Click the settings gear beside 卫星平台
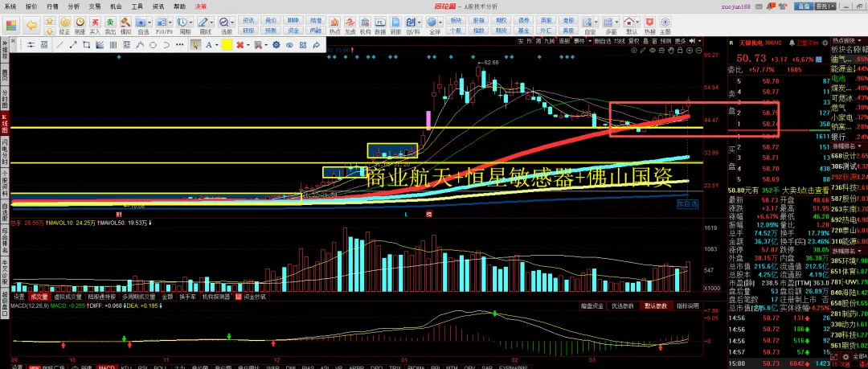The image size is (868, 369). pyautogui.click(x=826, y=42)
